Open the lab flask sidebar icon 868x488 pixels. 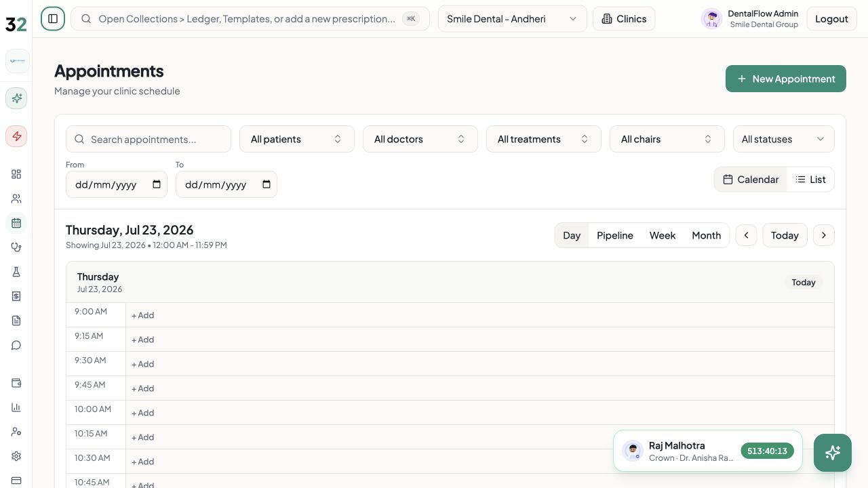16,272
